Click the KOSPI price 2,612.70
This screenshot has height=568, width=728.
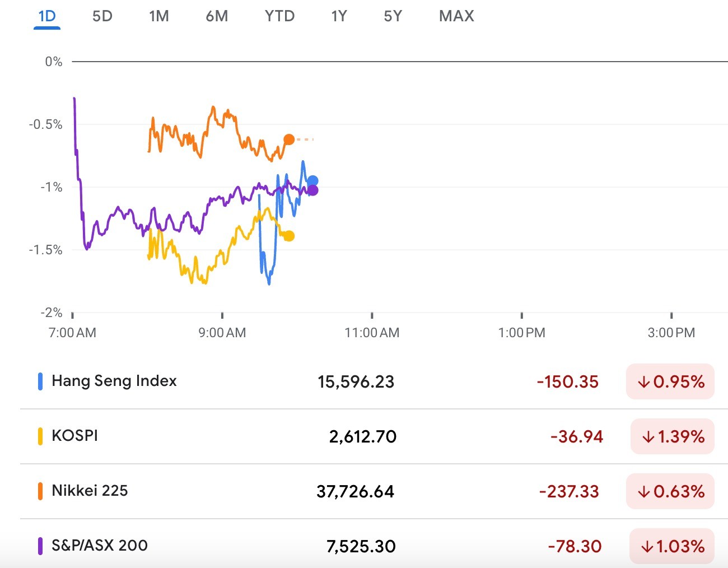(x=363, y=437)
